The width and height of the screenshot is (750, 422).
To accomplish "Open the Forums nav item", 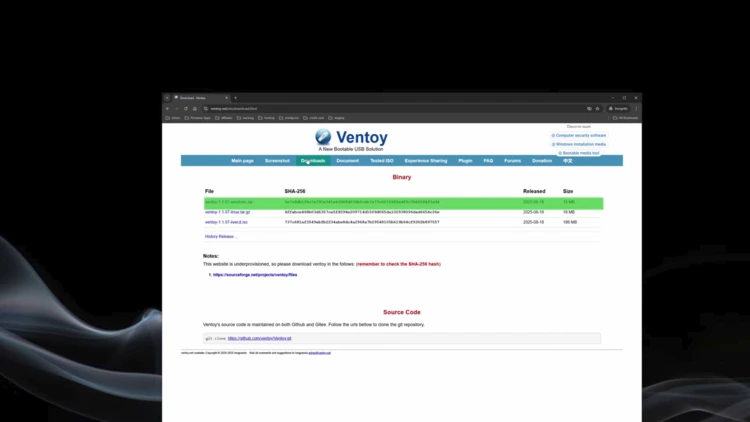I will (512, 161).
